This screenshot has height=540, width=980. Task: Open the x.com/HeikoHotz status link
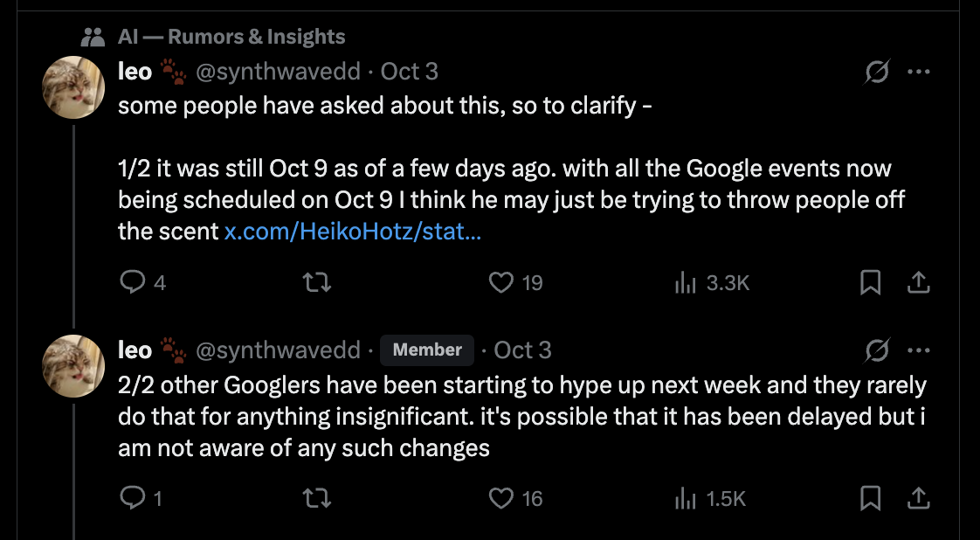point(352,232)
